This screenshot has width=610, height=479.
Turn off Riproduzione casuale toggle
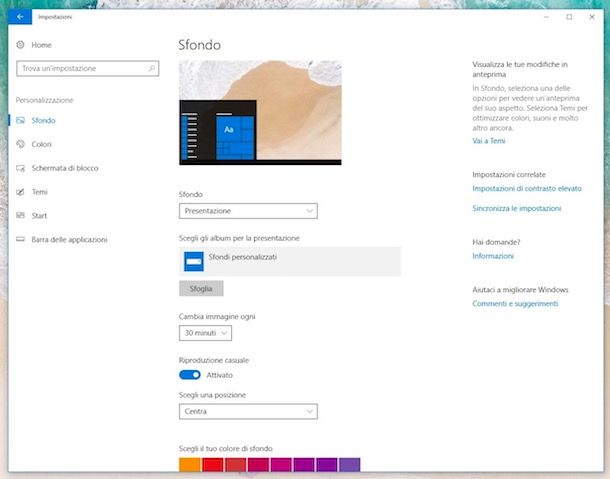coord(190,375)
